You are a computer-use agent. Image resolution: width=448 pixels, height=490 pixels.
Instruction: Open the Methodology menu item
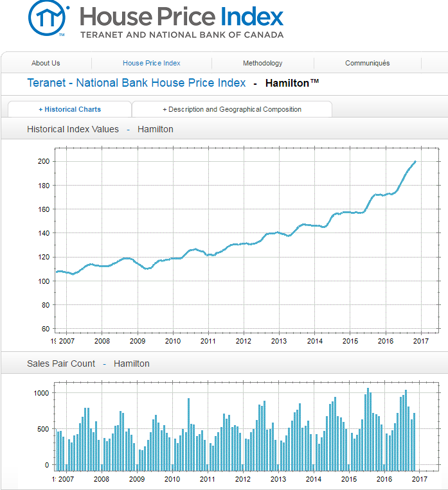click(x=262, y=63)
